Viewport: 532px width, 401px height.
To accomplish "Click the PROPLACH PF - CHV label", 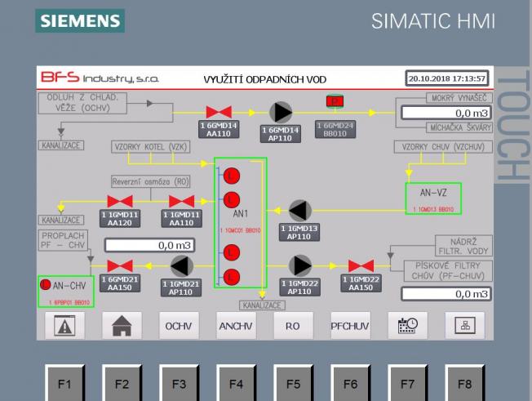I will 63,240.
